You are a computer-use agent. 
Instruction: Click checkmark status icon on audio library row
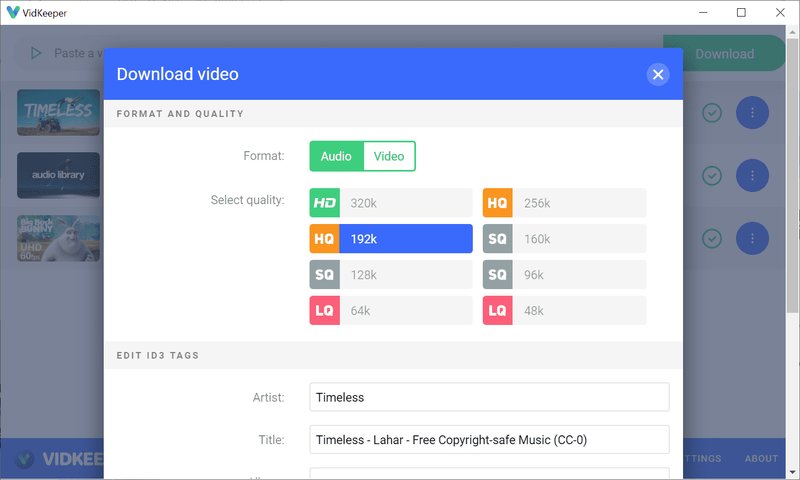coord(712,175)
